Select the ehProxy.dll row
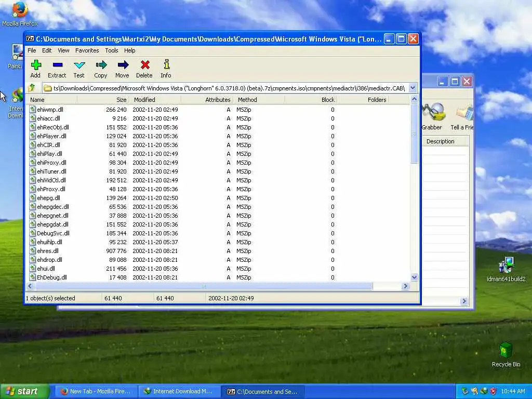 click(x=219, y=189)
